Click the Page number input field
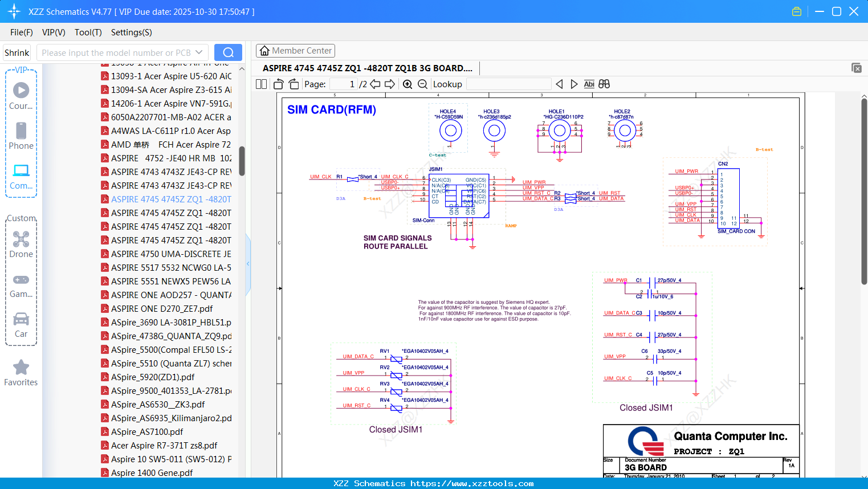 coord(344,84)
